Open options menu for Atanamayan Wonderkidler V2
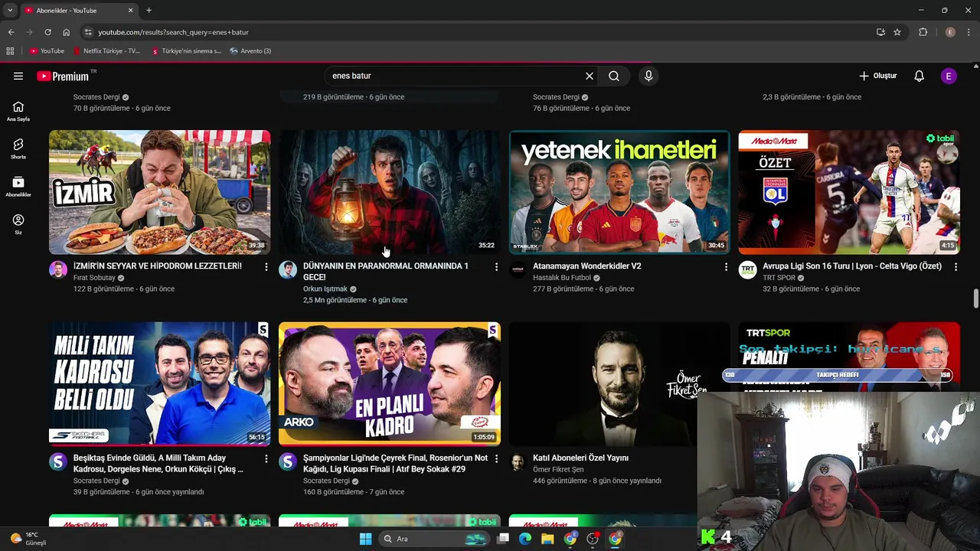 [726, 266]
